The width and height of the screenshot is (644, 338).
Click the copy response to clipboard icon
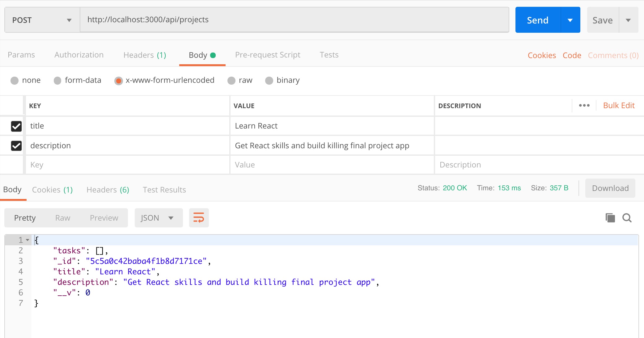pos(610,218)
